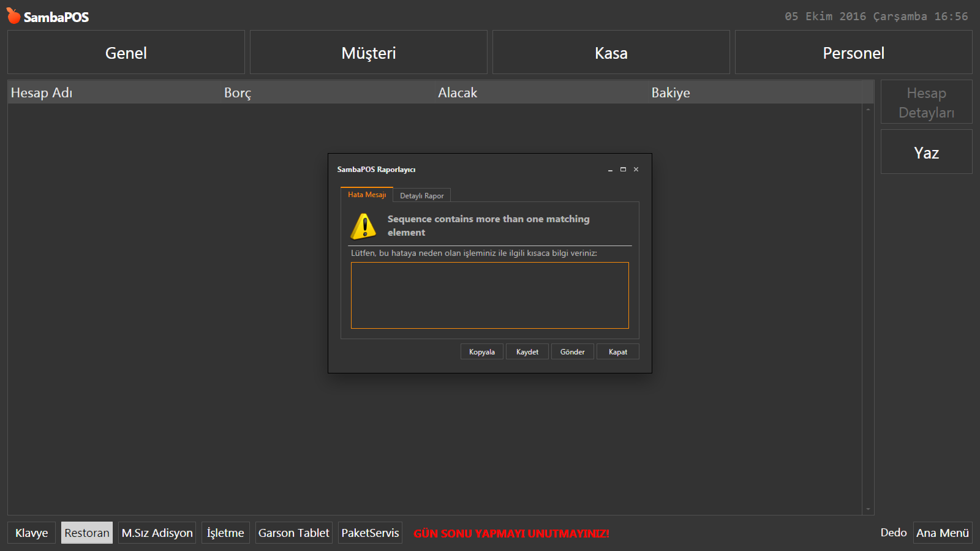The height and width of the screenshot is (551, 980).
Task: Click the yellow warning icon in dialog
Action: click(363, 226)
